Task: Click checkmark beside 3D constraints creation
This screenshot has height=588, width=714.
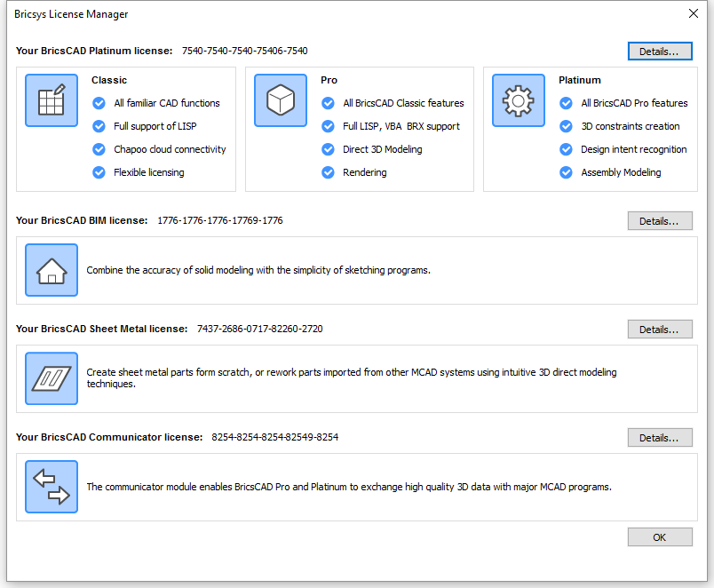Action: click(566, 126)
